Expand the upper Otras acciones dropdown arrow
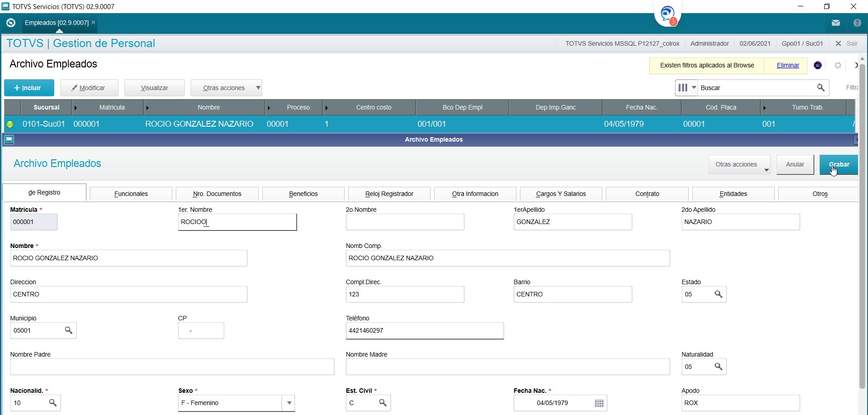 [258, 88]
